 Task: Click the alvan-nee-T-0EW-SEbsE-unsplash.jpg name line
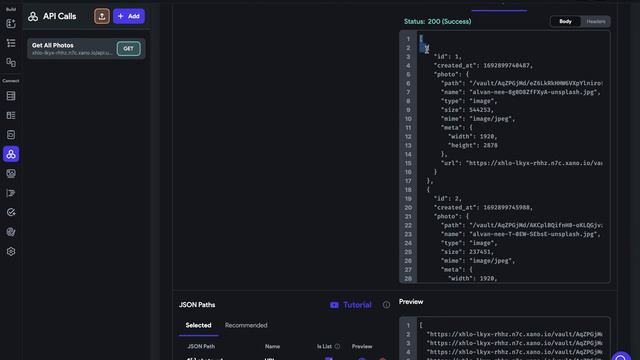coord(521,234)
